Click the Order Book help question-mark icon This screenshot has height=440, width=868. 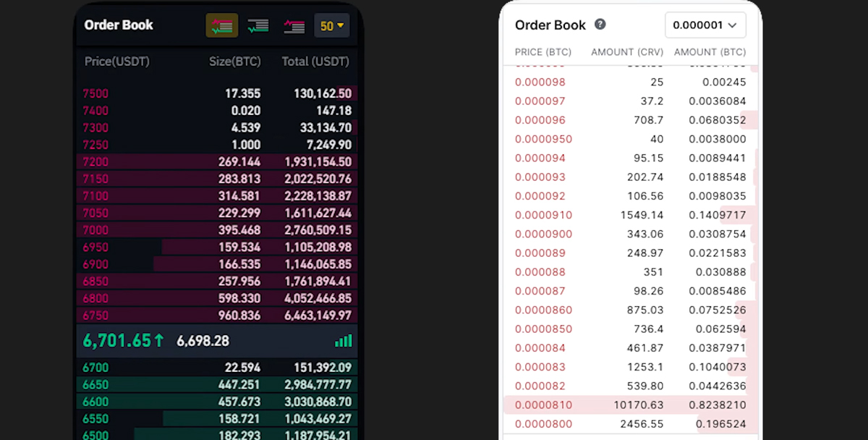600,25
